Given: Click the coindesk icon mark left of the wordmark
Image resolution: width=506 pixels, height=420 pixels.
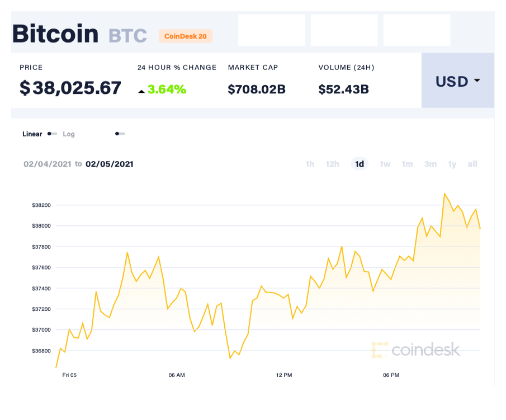Looking at the screenshot, I should coord(381,351).
